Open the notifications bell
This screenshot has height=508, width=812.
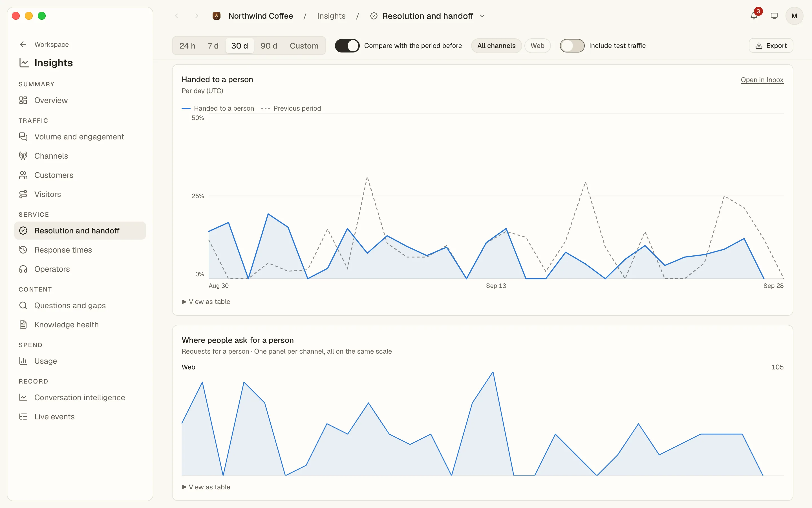coord(754,16)
